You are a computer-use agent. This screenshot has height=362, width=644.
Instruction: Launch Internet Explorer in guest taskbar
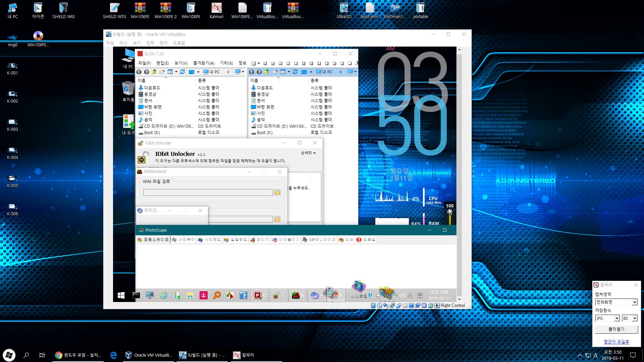tap(163, 295)
